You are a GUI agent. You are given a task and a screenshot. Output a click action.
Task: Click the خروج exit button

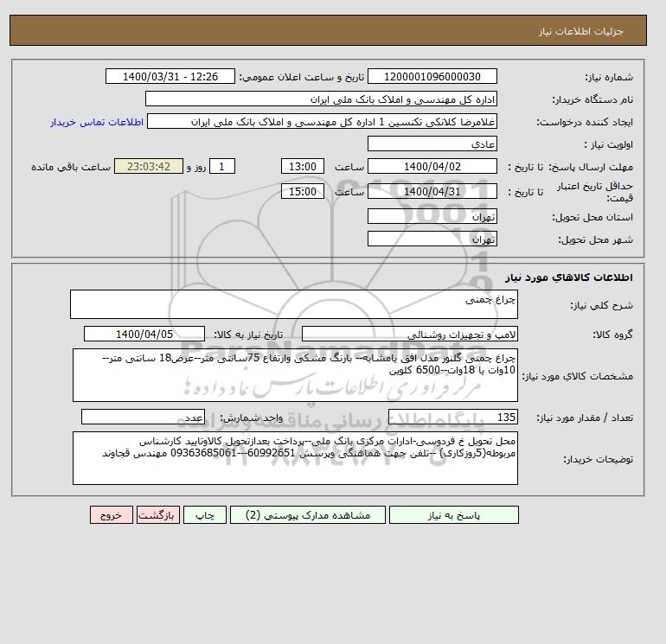coord(112,515)
